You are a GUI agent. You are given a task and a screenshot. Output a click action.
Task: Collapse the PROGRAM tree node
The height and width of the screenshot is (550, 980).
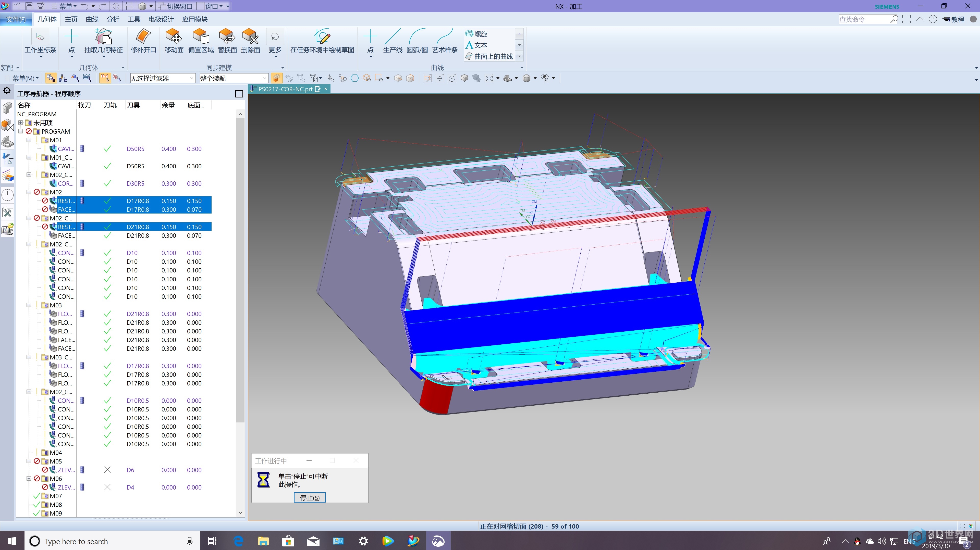pos(20,132)
